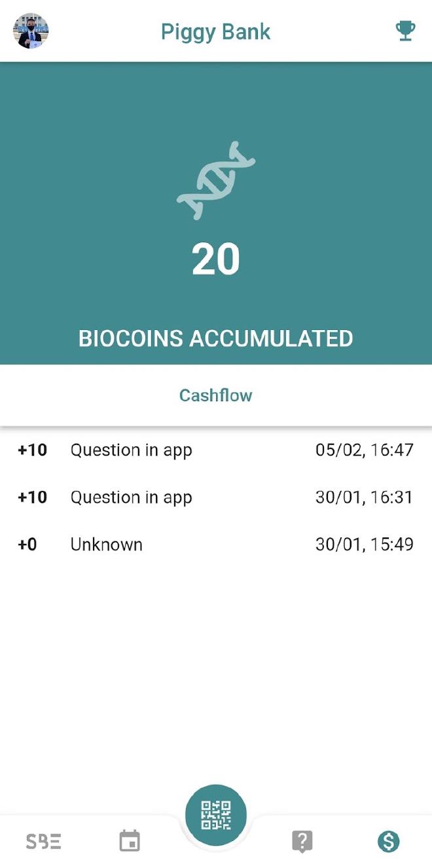This screenshot has width=432, height=868.
Task: Switch to the Cashflow tab
Action: pos(216,395)
